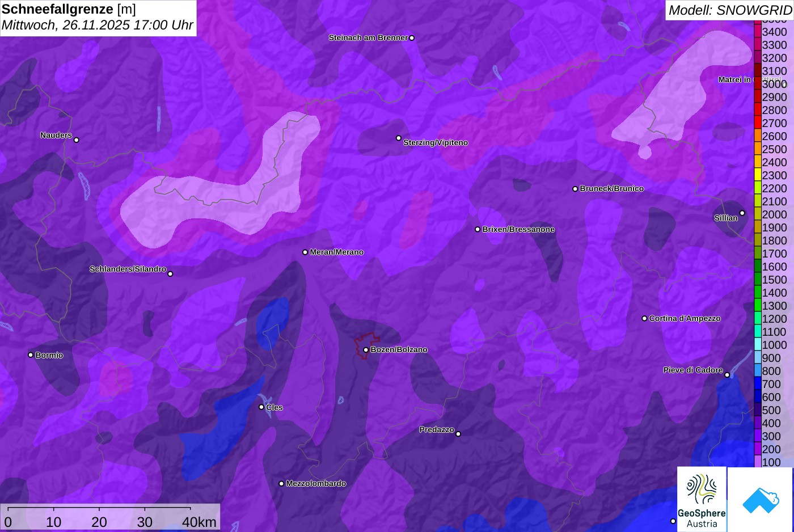Viewport: 794px width, 532px height.
Task: Select the 2000 olive legend swatch
Action: [757, 214]
